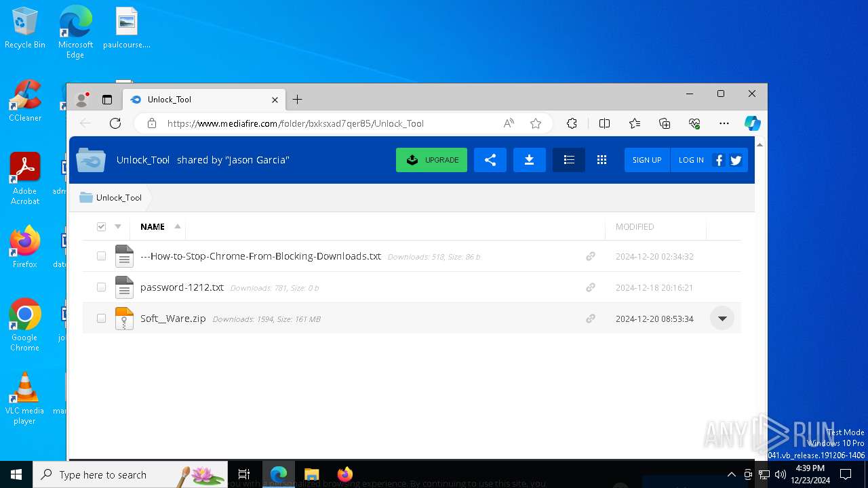
Task: Check the Soft__Ware.zip checkbox
Action: (101, 319)
